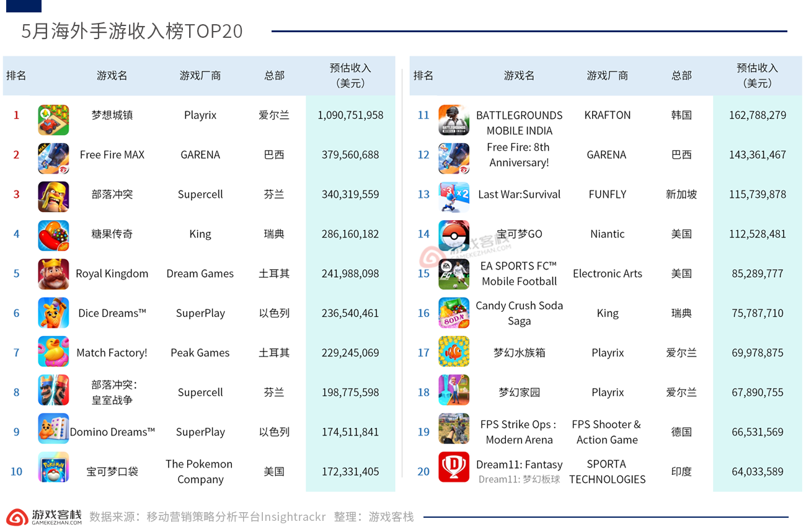Click the publisher name KRAFTON
Viewport: 806px width, 532px height.
608,115
